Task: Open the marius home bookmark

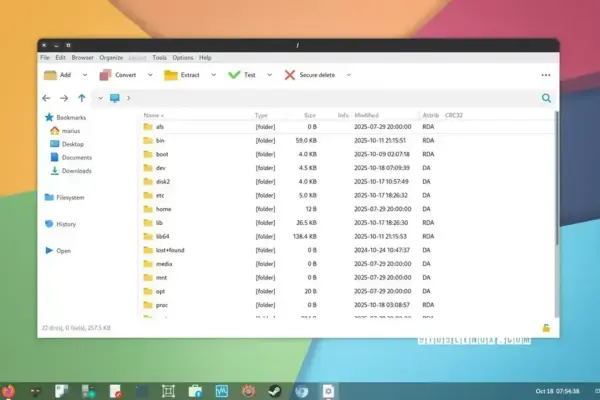Action: (x=65, y=131)
